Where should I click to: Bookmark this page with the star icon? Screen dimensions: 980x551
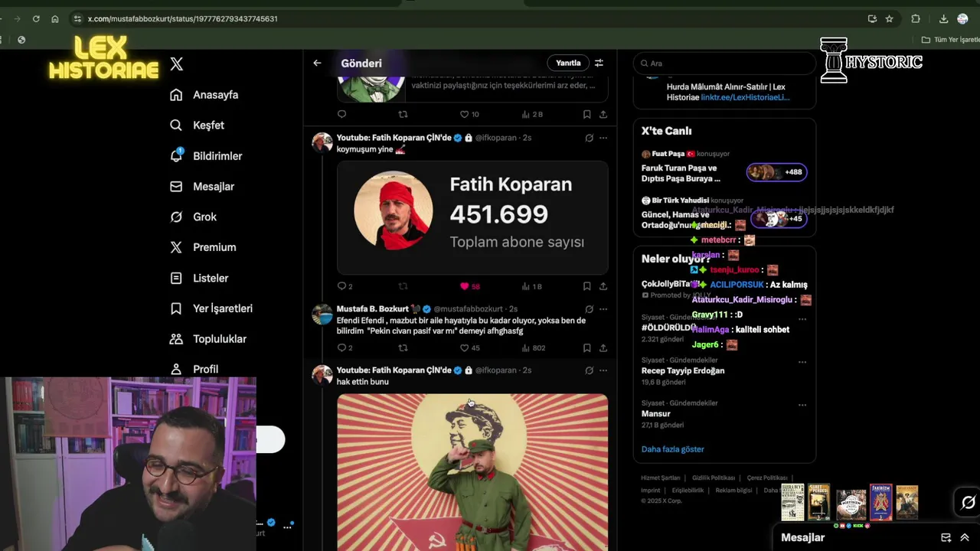click(889, 18)
